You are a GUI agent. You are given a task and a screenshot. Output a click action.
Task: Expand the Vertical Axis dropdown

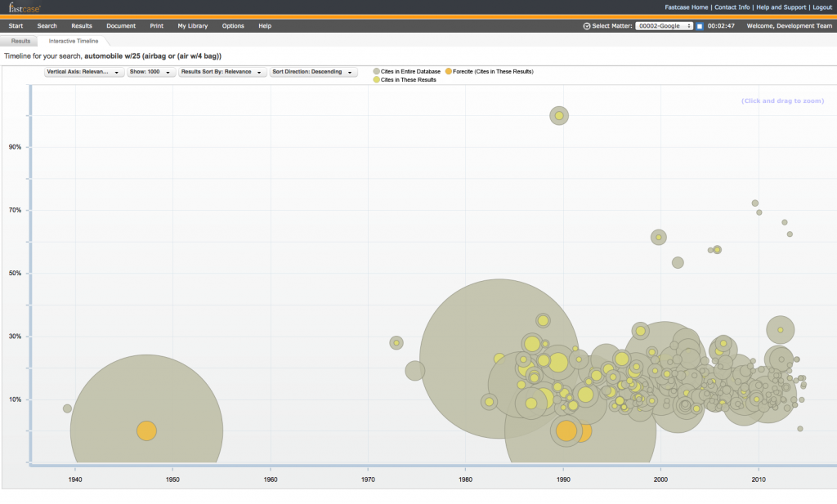[83, 72]
